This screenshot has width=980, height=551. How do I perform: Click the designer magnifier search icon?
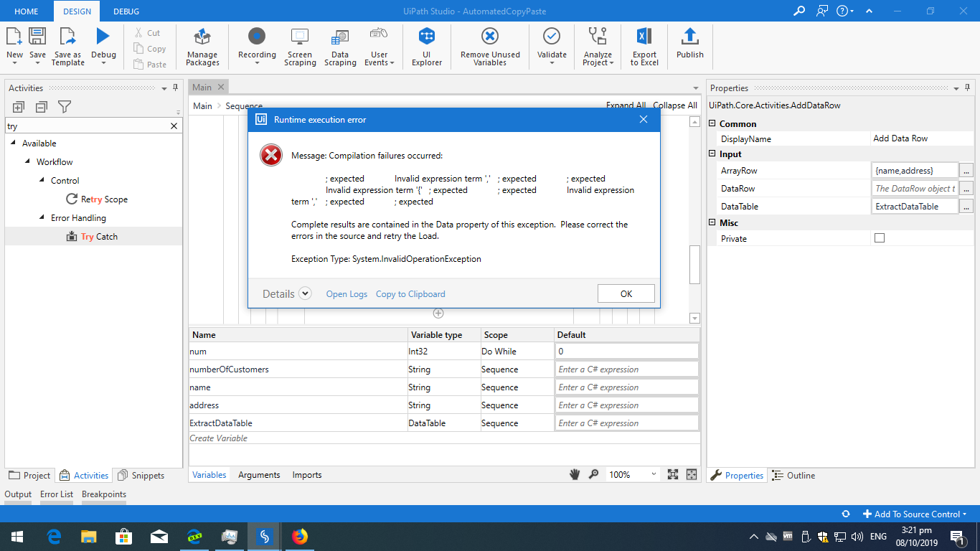point(594,474)
